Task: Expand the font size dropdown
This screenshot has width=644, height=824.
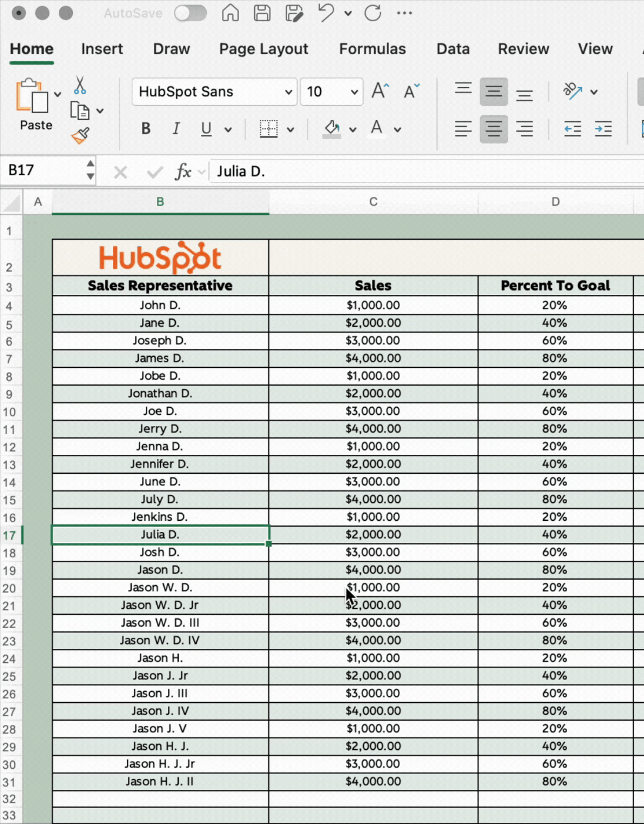Action: point(354,92)
